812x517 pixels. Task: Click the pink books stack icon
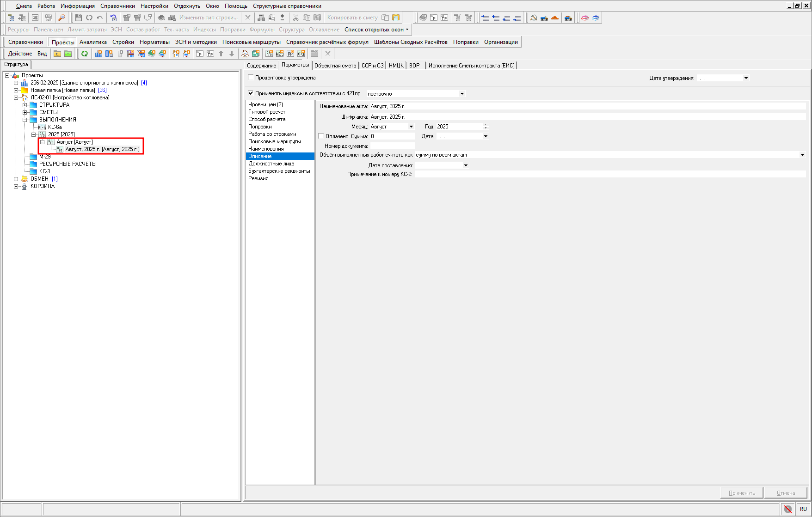click(x=585, y=18)
